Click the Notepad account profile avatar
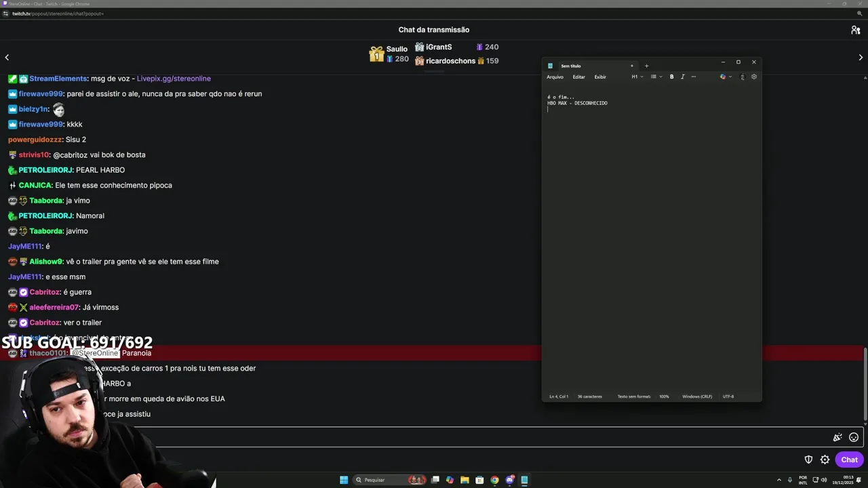The image size is (868, 488). 742,77
